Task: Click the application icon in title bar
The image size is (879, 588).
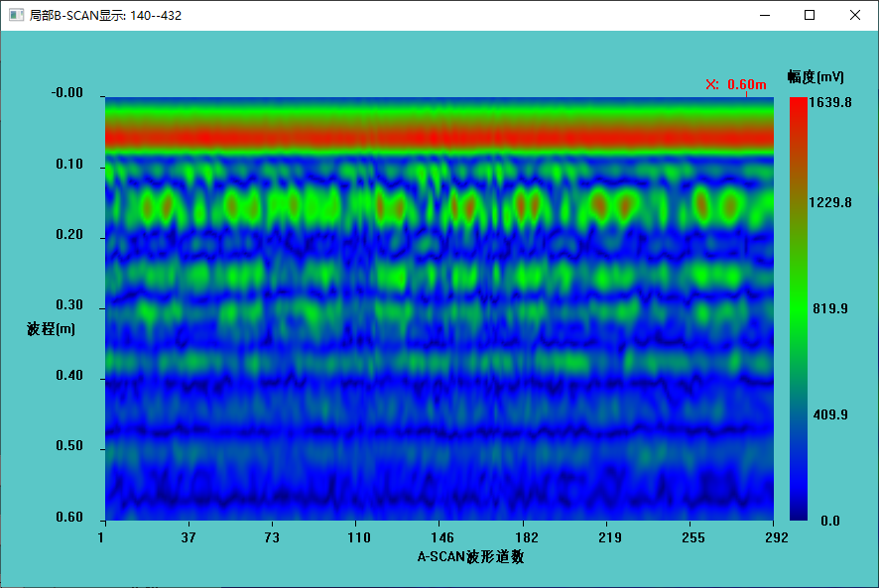Action: pos(16,16)
